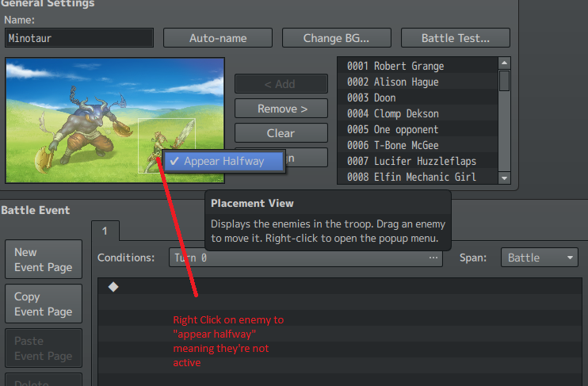Remove the selected enemy from troop
The image size is (588, 386).
point(281,109)
